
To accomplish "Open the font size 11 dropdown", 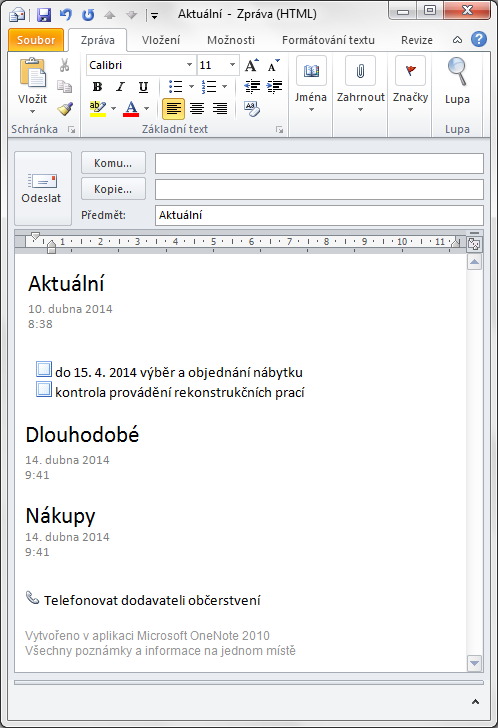I will coord(233,65).
